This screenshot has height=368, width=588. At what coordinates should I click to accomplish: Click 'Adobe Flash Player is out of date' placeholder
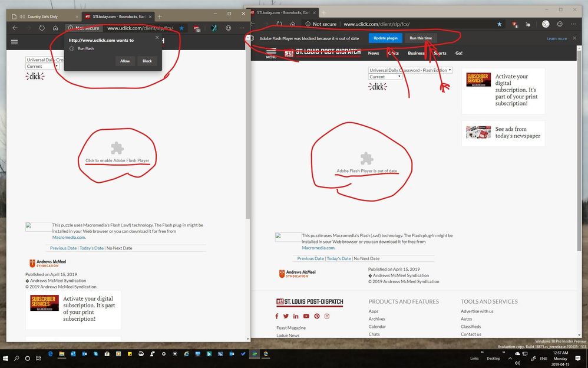pos(366,163)
